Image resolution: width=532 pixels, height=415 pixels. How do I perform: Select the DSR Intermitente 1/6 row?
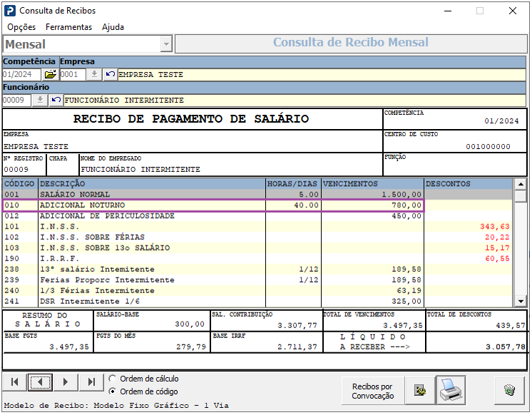[258, 302]
